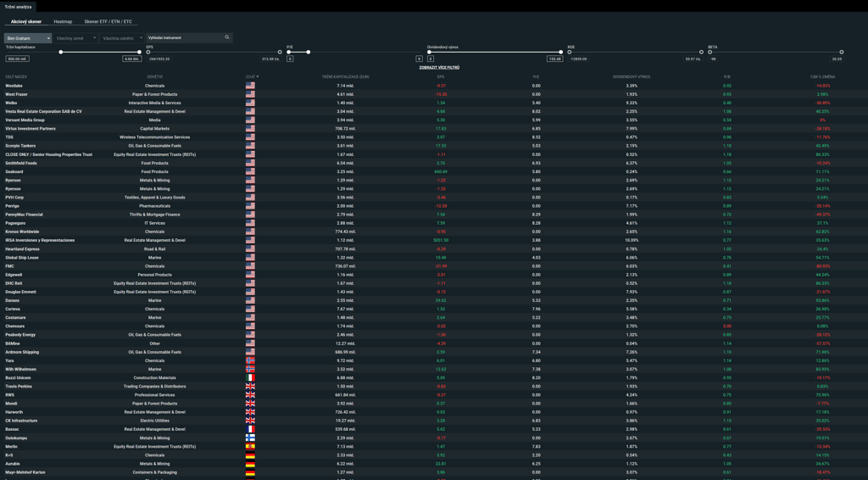Select the Westlake stock row name
This screenshot has width=868, height=480.
tap(14, 86)
